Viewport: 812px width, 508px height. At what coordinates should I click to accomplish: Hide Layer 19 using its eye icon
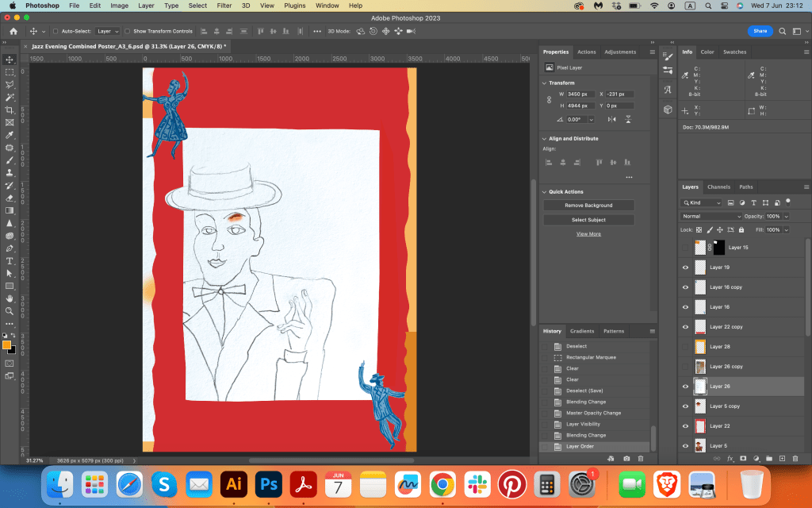tap(686, 267)
